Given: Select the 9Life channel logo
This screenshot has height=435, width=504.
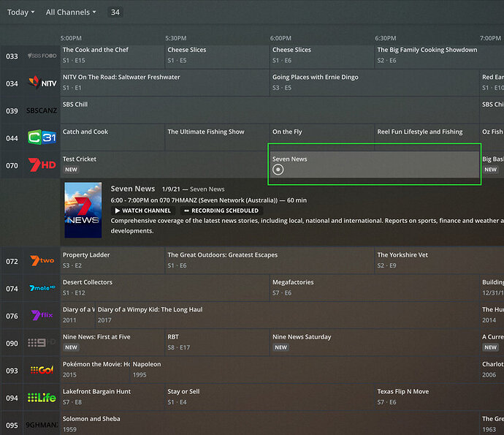Looking at the screenshot, I should point(42,398).
